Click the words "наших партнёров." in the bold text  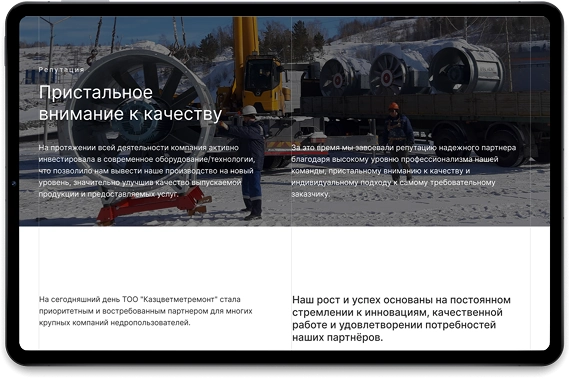[x=337, y=337]
